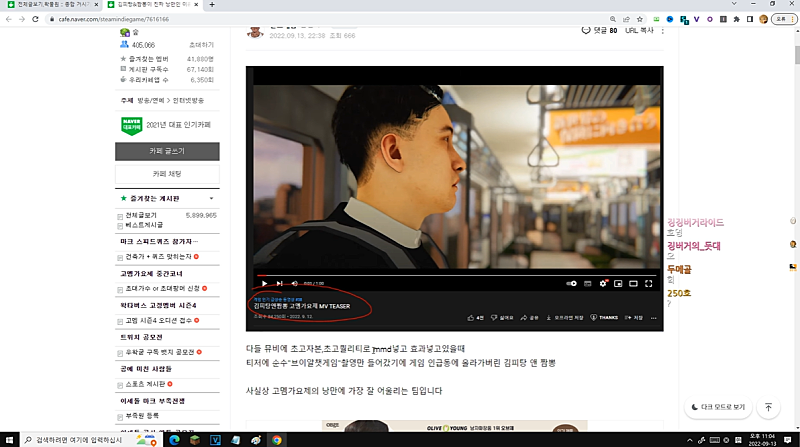
Task: Show hidden system tray icons
Action: pyautogui.click(x=690, y=440)
